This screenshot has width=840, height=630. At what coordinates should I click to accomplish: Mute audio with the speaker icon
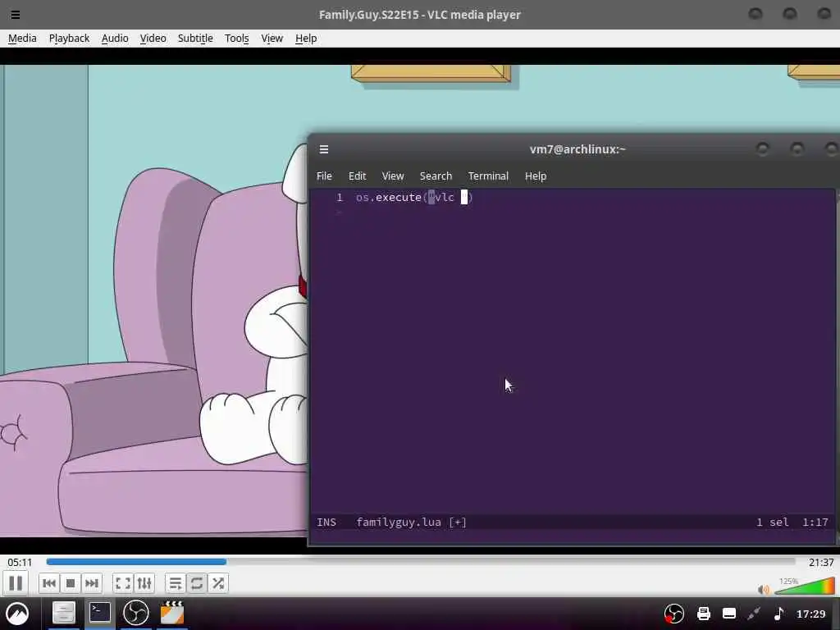click(x=764, y=590)
